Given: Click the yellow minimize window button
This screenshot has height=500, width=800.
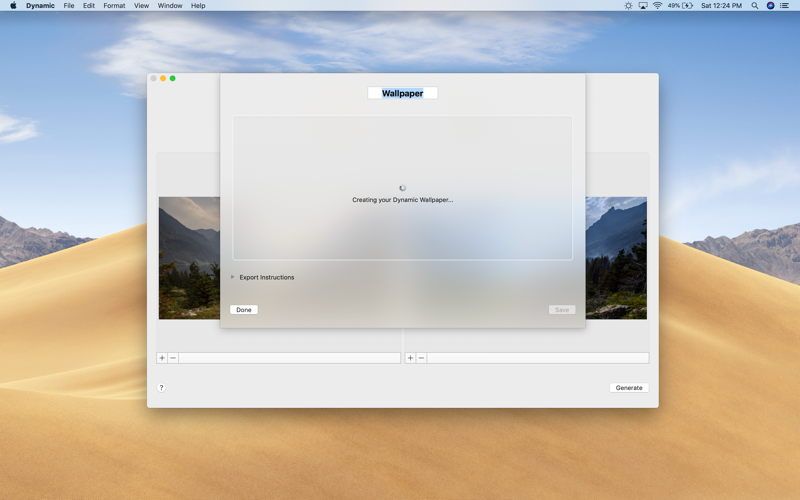Looking at the screenshot, I should 163,79.
